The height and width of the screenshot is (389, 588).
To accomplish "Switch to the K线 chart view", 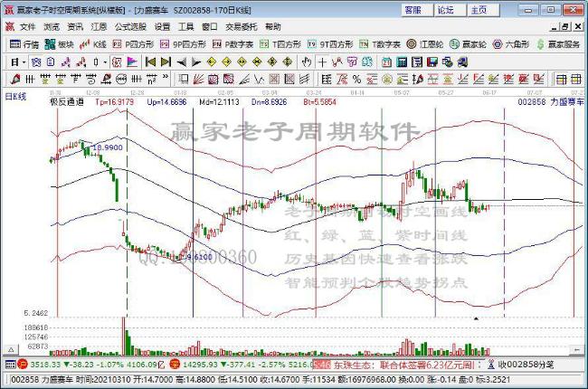I will (93, 44).
